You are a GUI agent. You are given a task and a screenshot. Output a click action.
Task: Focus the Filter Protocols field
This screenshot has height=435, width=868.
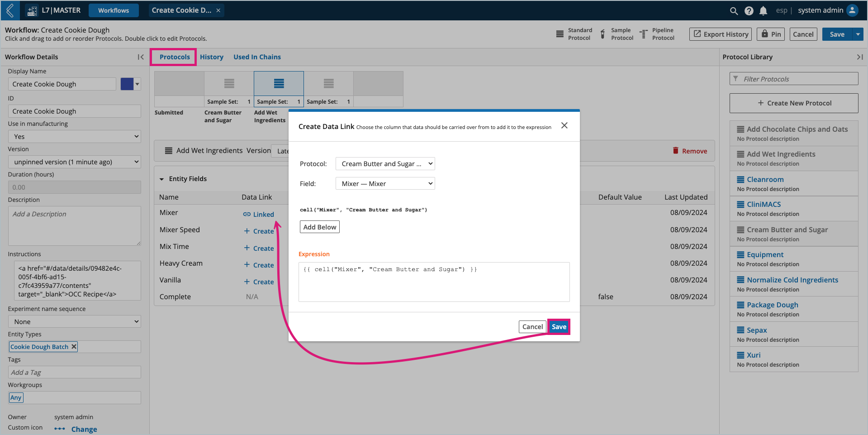pyautogui.click(x=794, y=79)
